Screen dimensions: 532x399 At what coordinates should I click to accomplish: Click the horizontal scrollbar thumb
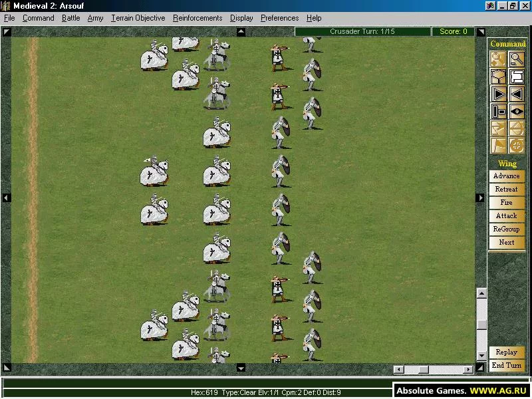pyautogui.click(x=423, y=369)
